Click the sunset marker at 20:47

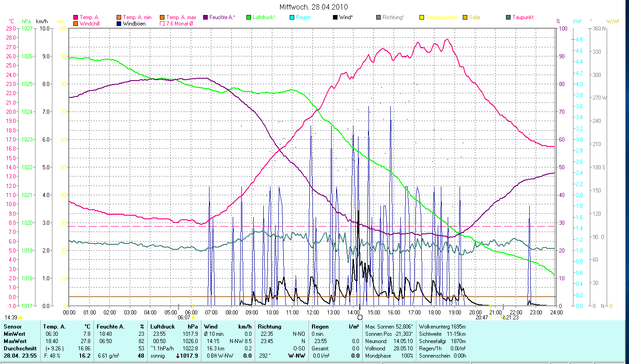[491, 318]
